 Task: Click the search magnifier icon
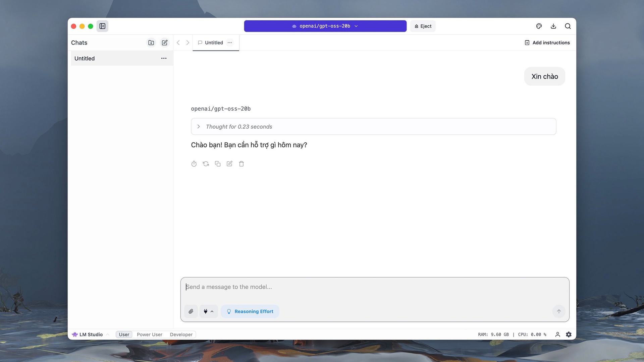coord(568,26)
